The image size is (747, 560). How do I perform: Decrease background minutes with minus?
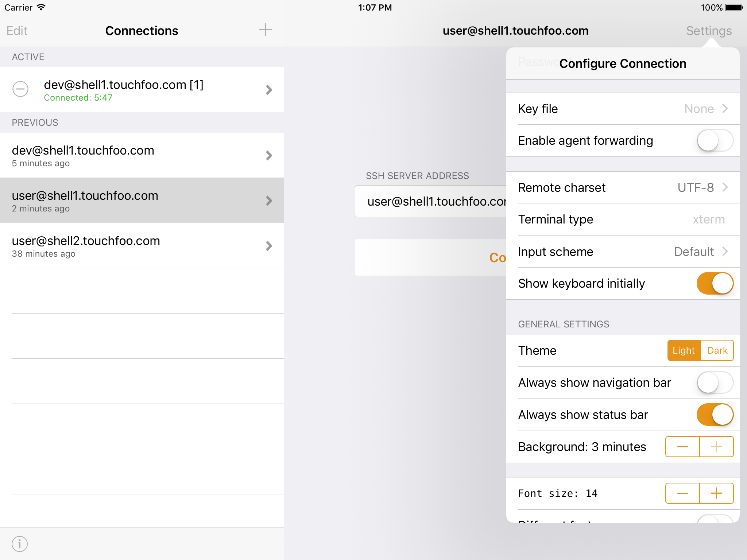pyautogui.click(x=682, y=447)
